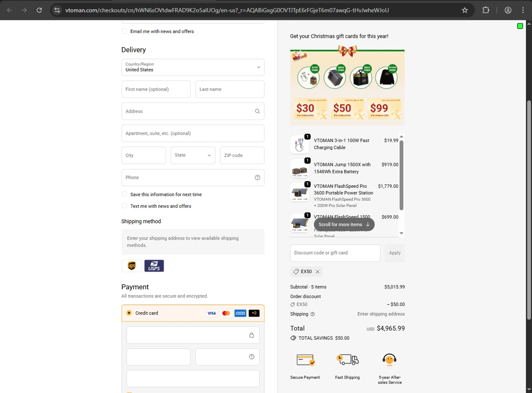This screenshot has height=393, width=532.
Task: Click the UPS carrier logo
Action: [x=132, y=266]
